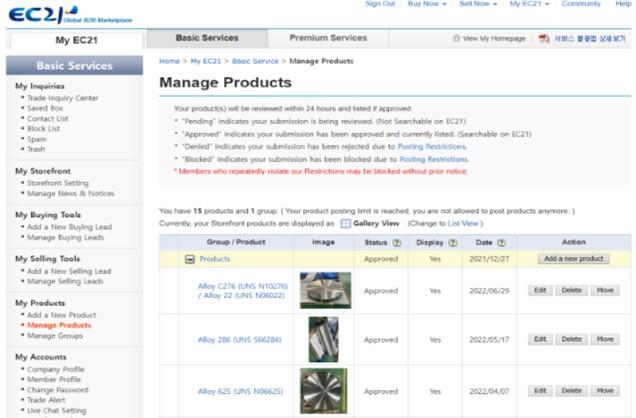
Task: Move the Alloy C276 product
Action: point(605,290)
